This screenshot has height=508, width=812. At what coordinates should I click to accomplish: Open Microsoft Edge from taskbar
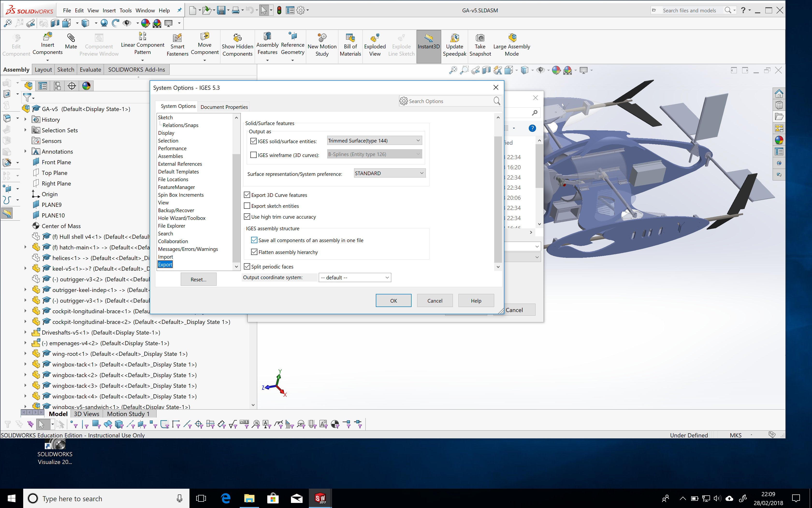click(226, 498)
